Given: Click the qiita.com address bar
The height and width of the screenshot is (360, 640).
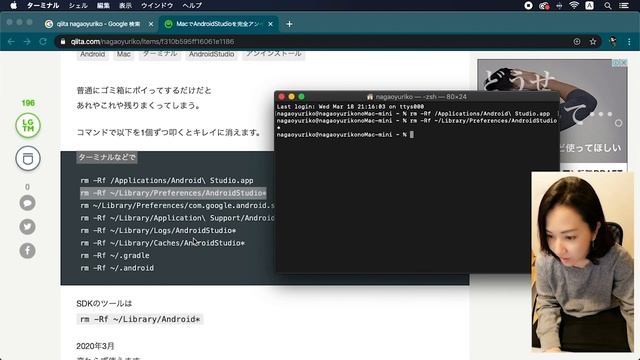Looking at the screenshot, I should click(314, 42).
